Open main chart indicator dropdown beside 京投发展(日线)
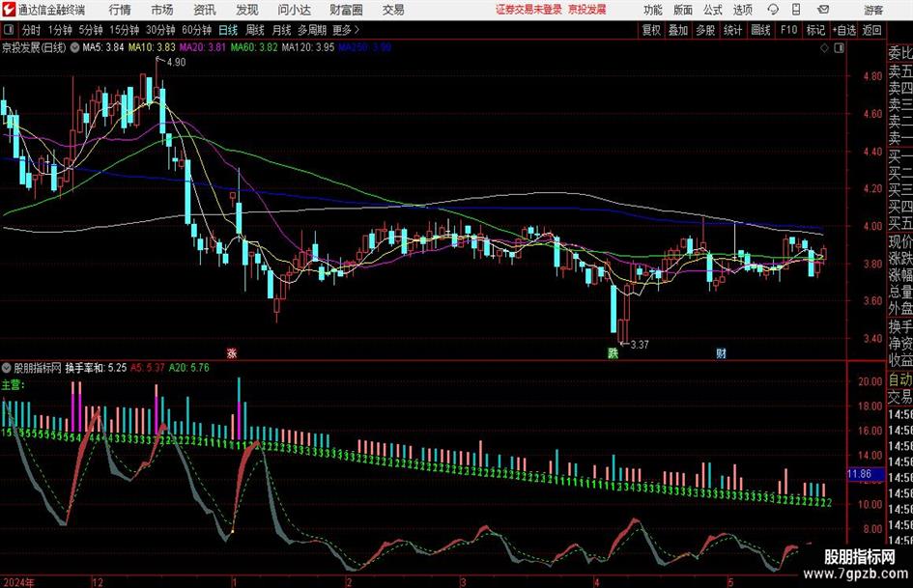913x588 pixels. (74, 47)
